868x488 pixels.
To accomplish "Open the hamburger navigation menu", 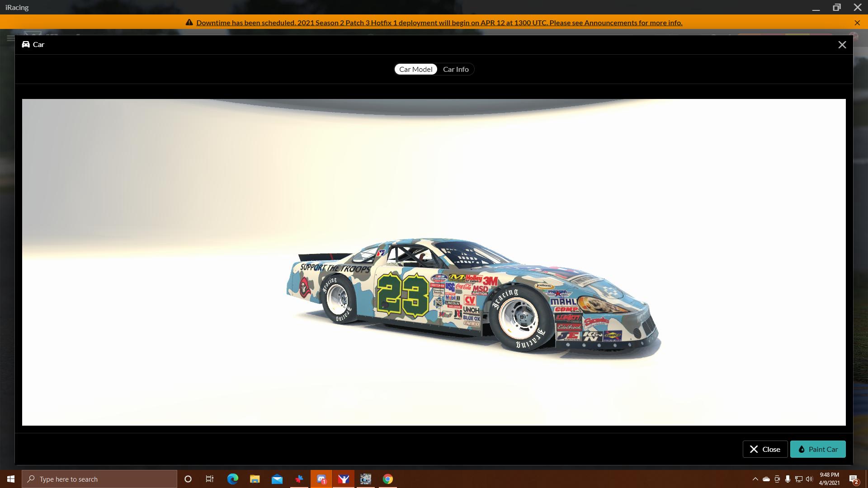I will 10,38.
